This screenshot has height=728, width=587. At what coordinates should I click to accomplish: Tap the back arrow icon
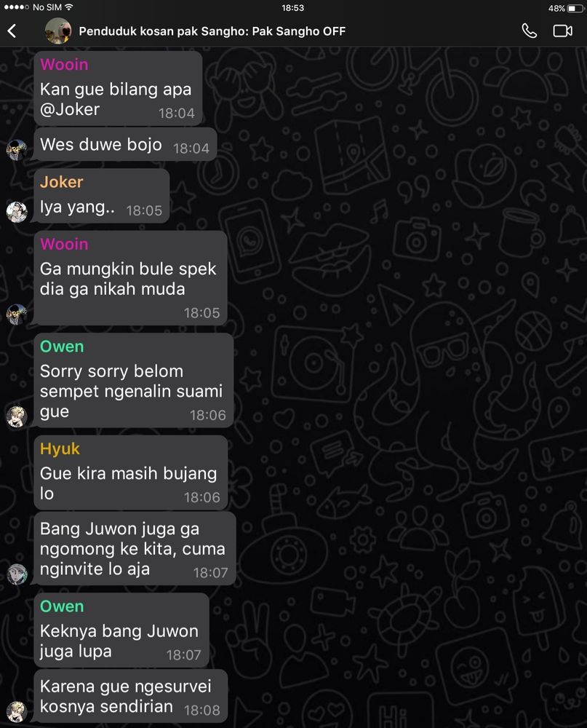[x=12, y=31]
